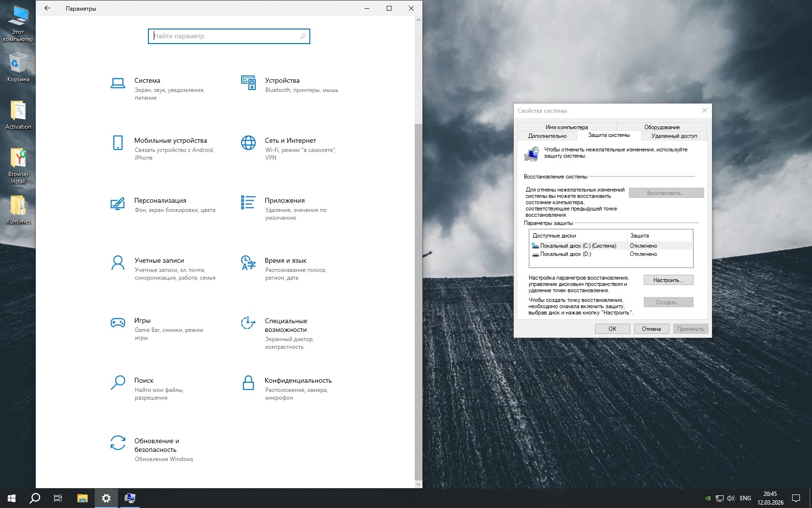Screen dimensions: 812x508
Task: Click the Доступные диски column header
Action: [x=579, y=236]
